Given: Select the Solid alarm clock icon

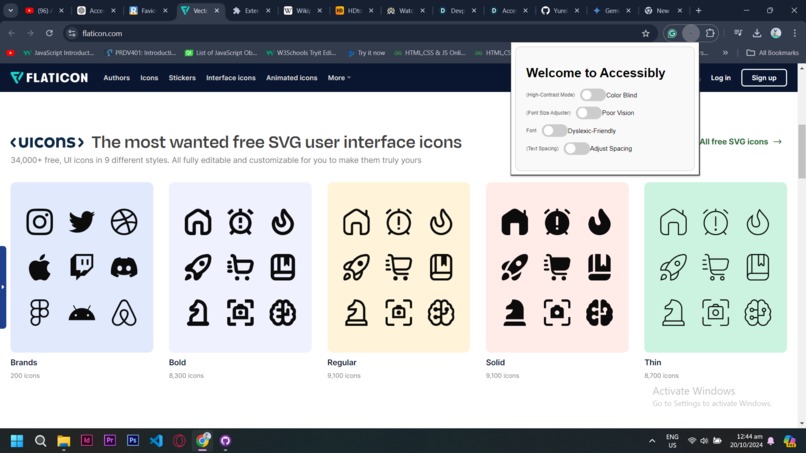Looking at the screenshot, I should pos(557,222).
